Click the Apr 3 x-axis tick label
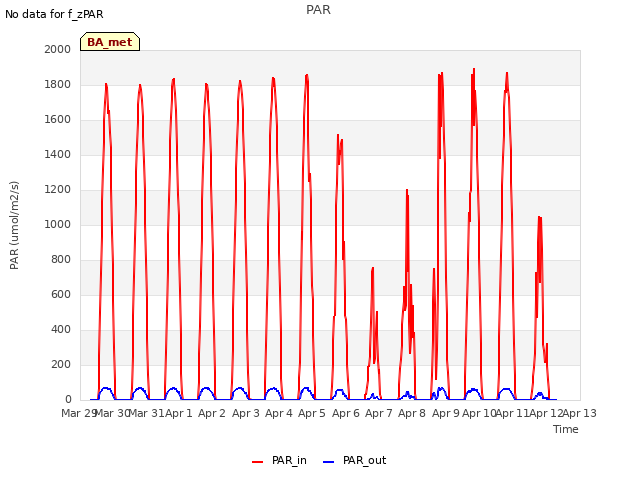 pyautogui.click(x=246, y=413)
